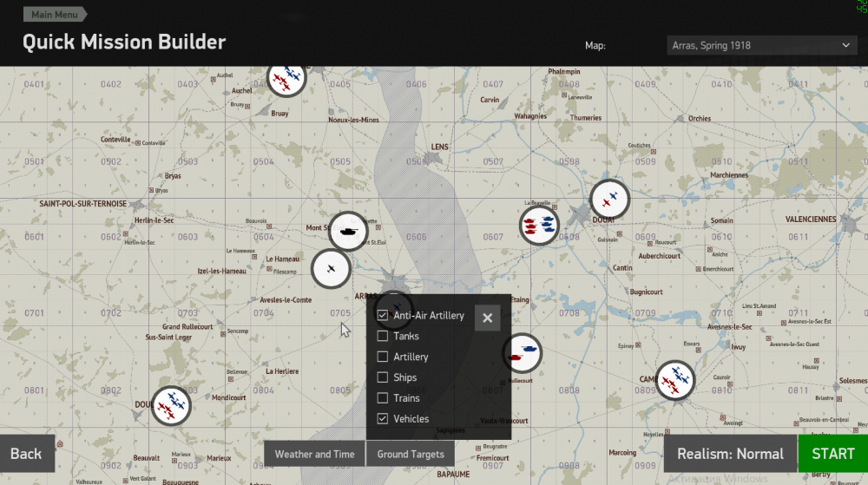Click the Grand Rullecourt map label
Image resolution: width=868 pixels, height=485 pixels.
pyautogui.click(x=187, y=326)
